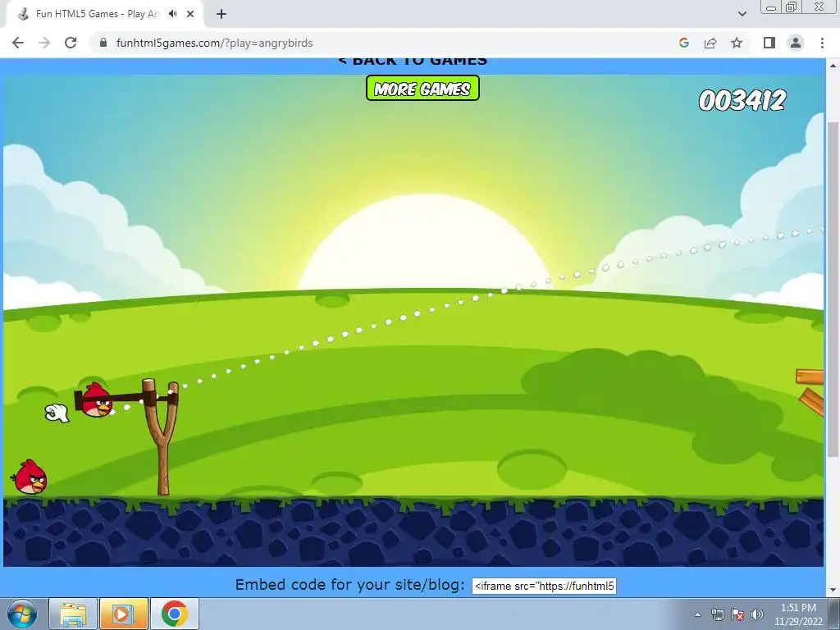Click the address bar URL
Image resolution: width=840 pixels, height=630 pixels.
[214, 43]
